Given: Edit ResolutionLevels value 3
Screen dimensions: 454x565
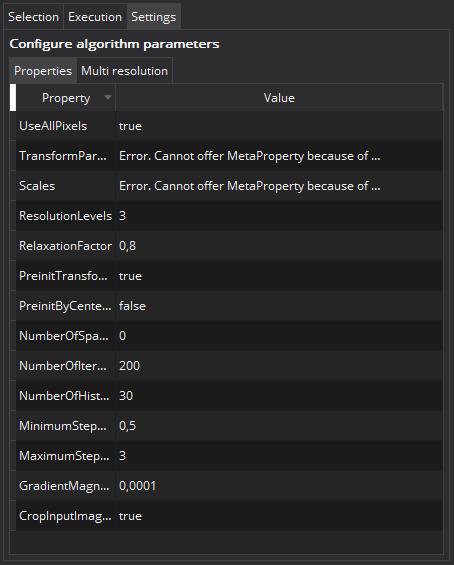Looking at the screenshot, I should [279, 215].
